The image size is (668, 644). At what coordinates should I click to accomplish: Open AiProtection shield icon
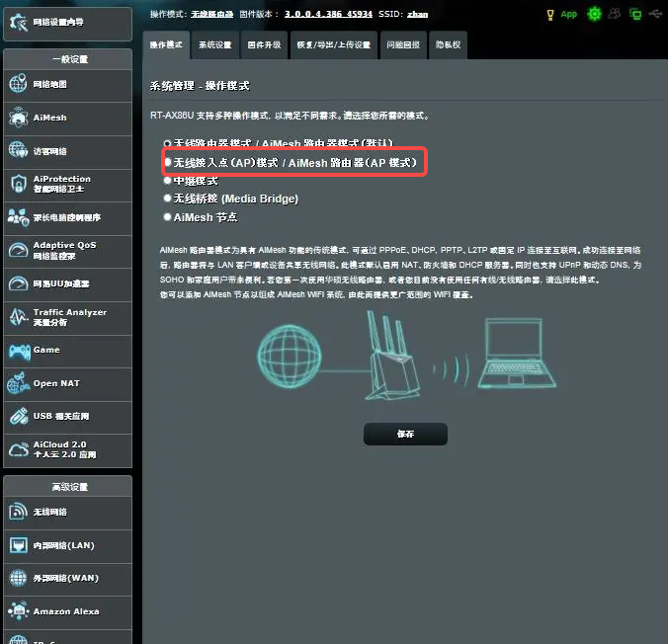point(18,185)
